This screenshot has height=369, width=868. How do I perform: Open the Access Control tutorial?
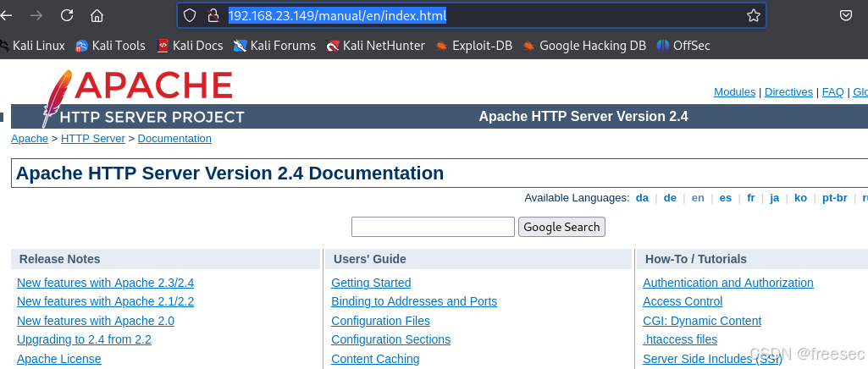(x=683, y=301)
